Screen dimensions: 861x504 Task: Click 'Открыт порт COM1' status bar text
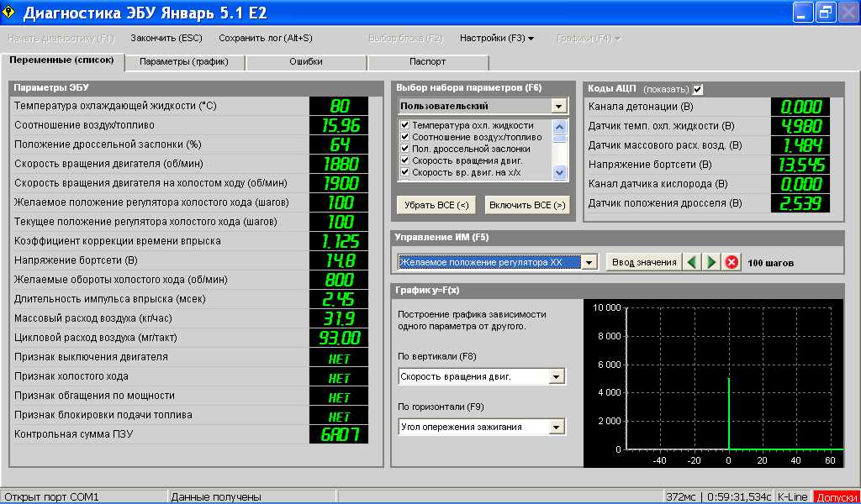[x=51, y=497]
